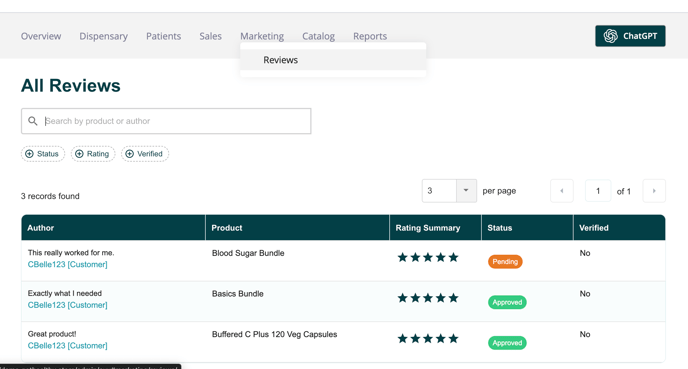This screenshot has width=688, height=369.
Task: Open the Status filter
Action: coord(43,154)
